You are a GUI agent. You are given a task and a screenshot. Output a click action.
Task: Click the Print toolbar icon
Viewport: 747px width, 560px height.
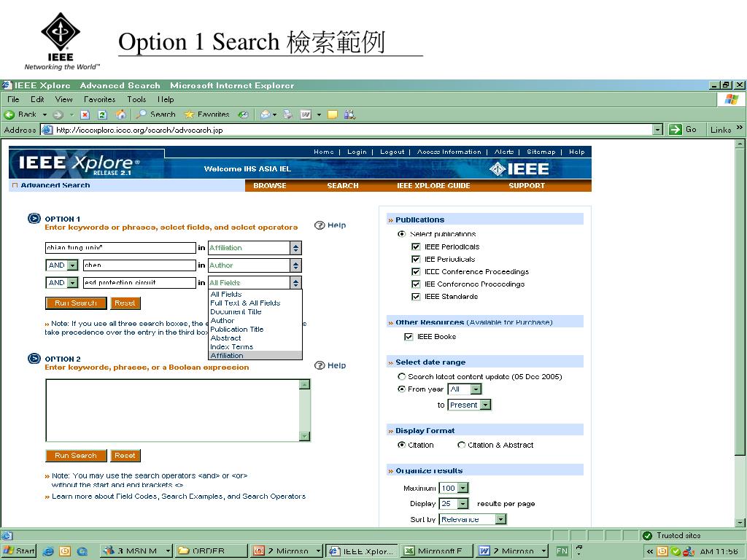(287, 114)
